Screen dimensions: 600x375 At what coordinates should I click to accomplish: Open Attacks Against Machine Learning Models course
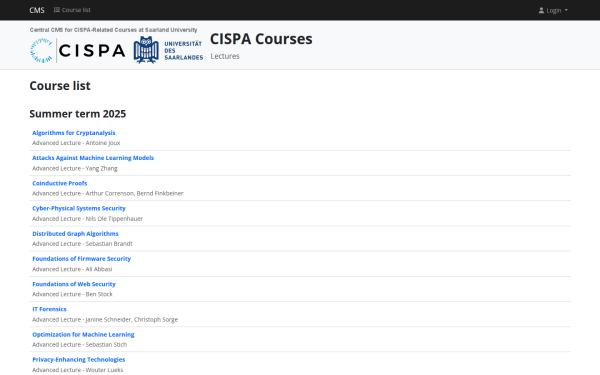(x=93, y=158)
